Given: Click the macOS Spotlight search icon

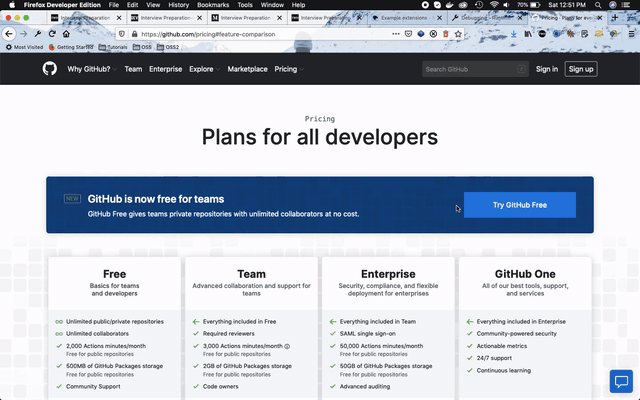Looking at the screenshot, I should pos(598,5).
